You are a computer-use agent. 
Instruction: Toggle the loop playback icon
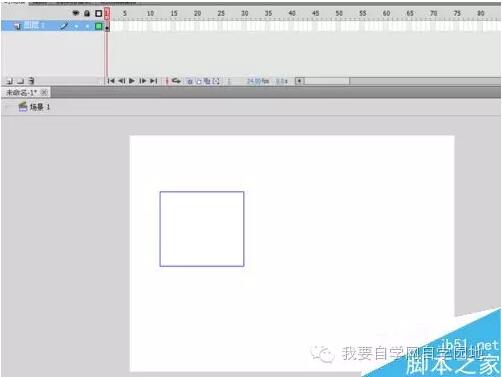pos(176,81)
